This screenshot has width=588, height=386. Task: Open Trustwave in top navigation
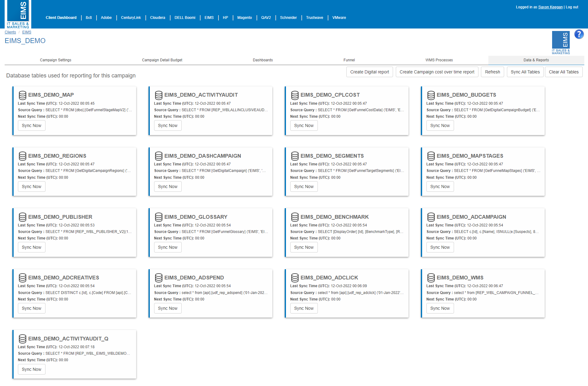pos(314,18)
